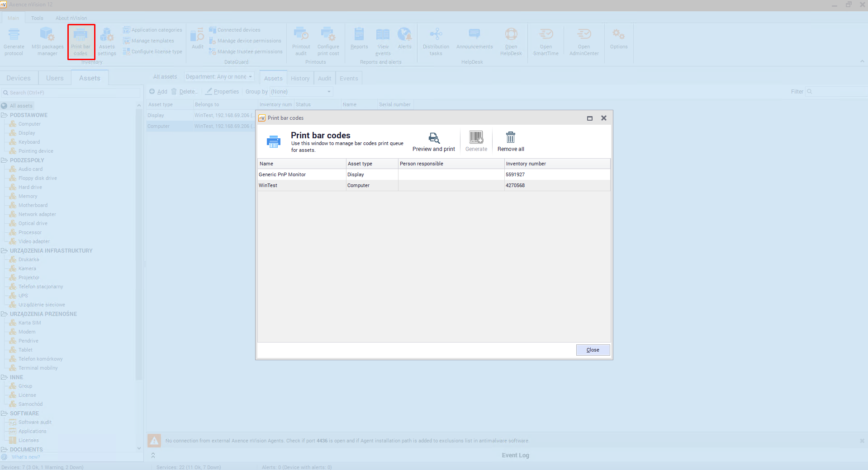This screenshot has width=868, height=470.
Task: Click the Search assets input field
Action: [x=72, y=93]
